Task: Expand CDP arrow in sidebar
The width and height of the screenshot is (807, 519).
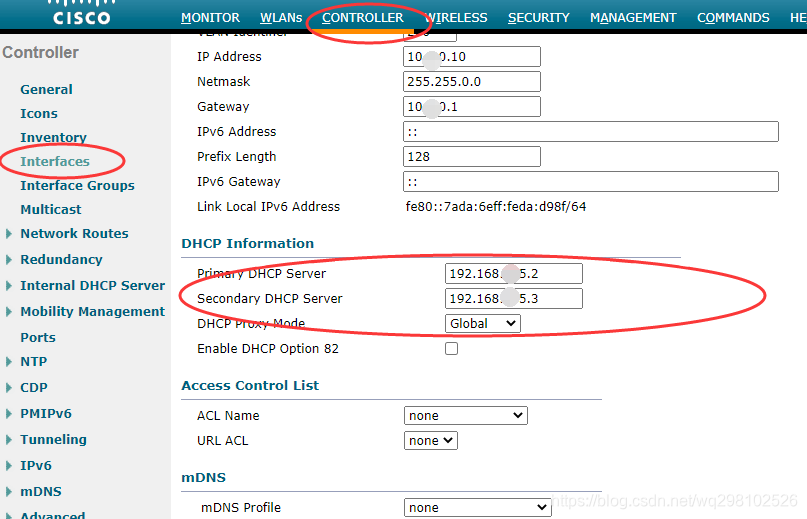Action: pos(9,388)
